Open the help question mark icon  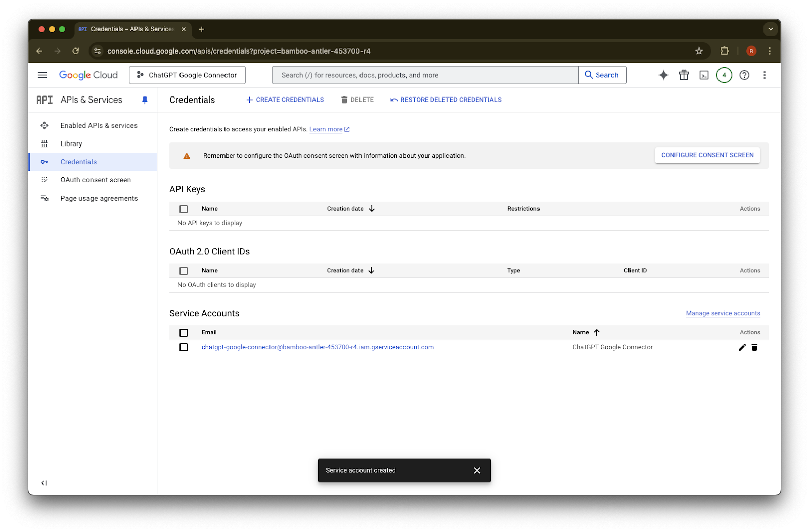(x=744, y=75)
